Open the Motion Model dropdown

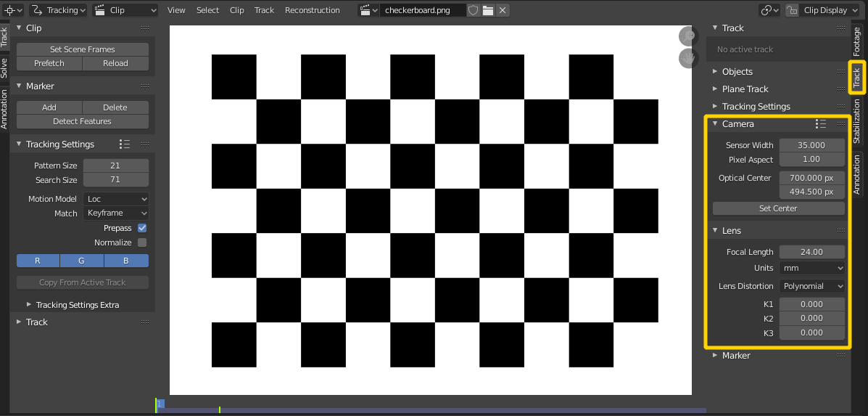pyautogui.click(x=116, y=199)
